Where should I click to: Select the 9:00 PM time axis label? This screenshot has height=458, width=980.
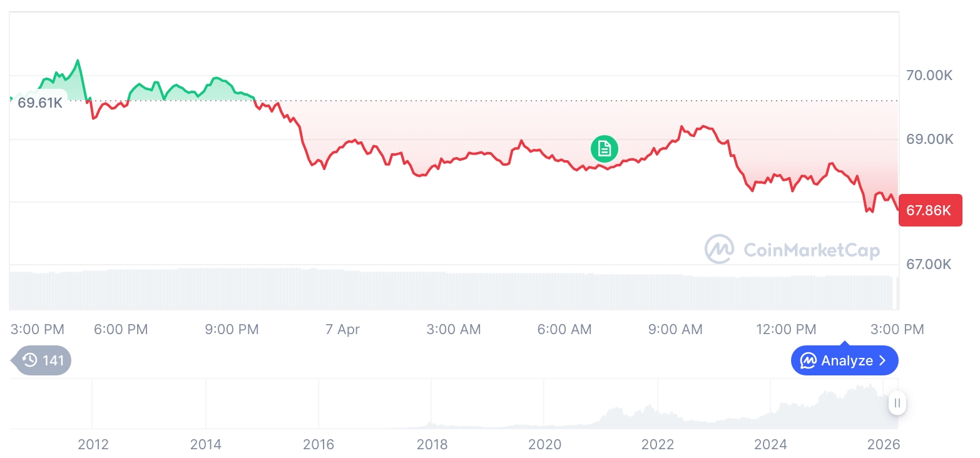point(232,329)
